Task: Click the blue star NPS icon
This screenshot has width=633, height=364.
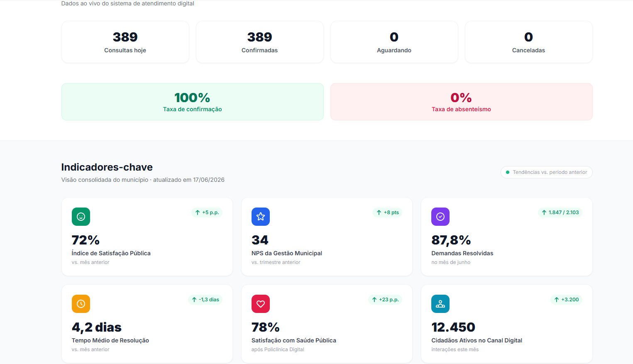Action: point(261,217)
